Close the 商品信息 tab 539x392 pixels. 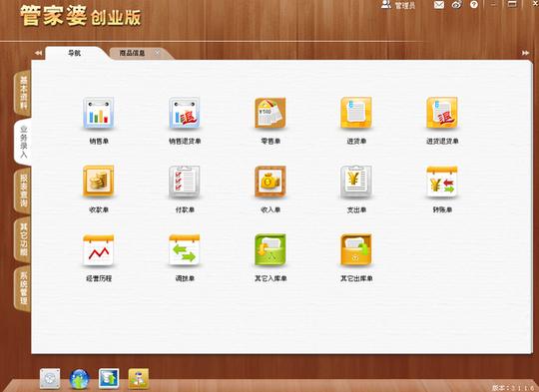(x=157, y=53)
